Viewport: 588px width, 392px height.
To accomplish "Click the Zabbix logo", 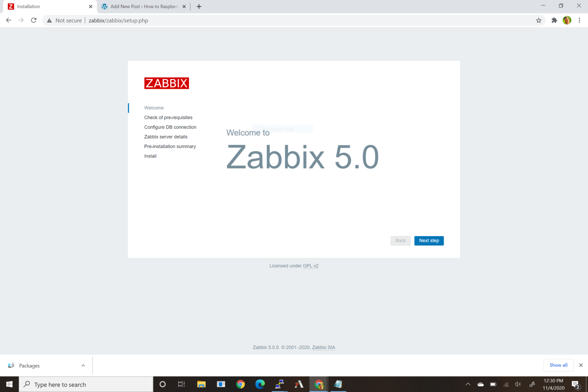I will [166, 83].
